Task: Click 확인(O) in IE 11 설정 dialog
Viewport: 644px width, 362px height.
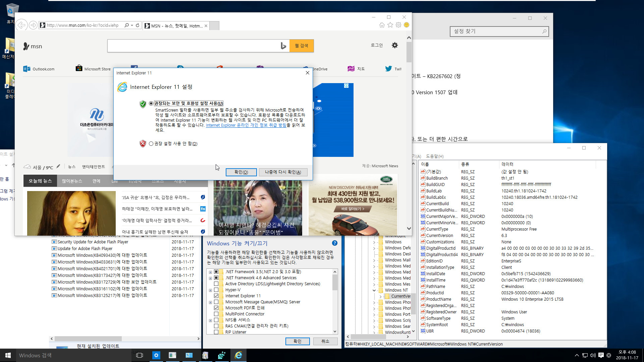Action: [241, 172]
